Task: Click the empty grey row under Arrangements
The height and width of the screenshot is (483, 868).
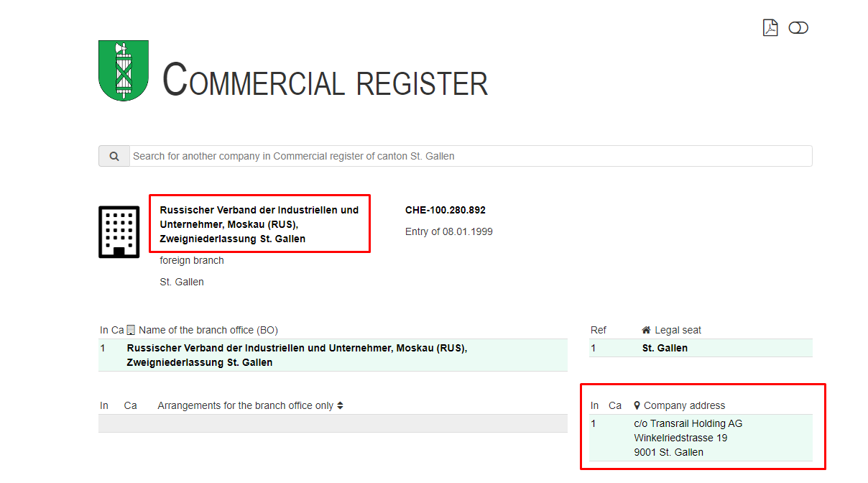Action: [333, 423]
